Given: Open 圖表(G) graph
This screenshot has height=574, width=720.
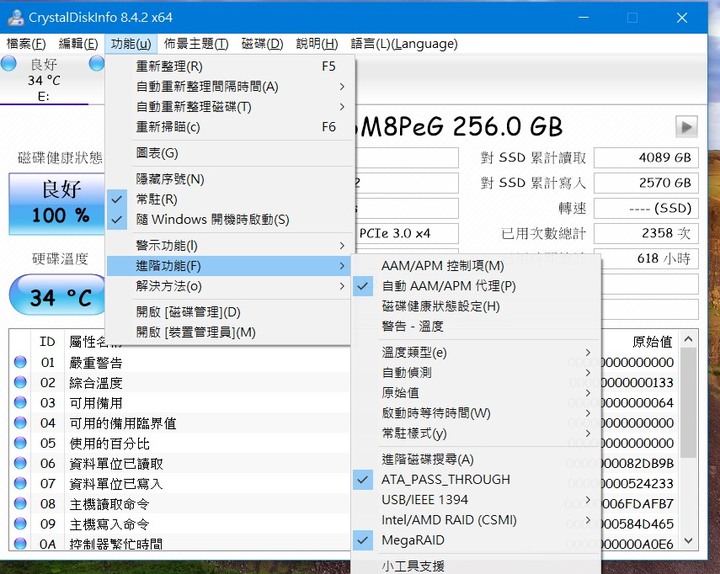Looking at the screenshot, I should point(230,153).
